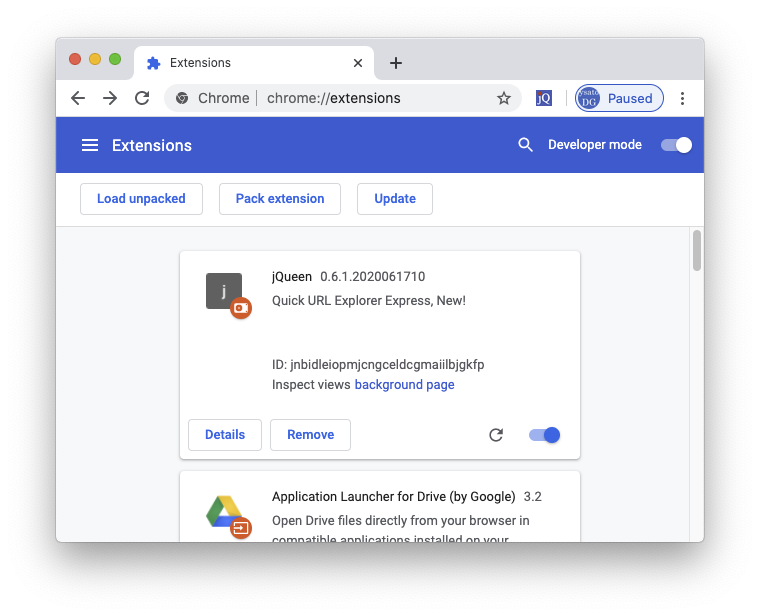Viewport: 760px width, 616px height.
Task: Close the Extensions tab
Action: 358,63
